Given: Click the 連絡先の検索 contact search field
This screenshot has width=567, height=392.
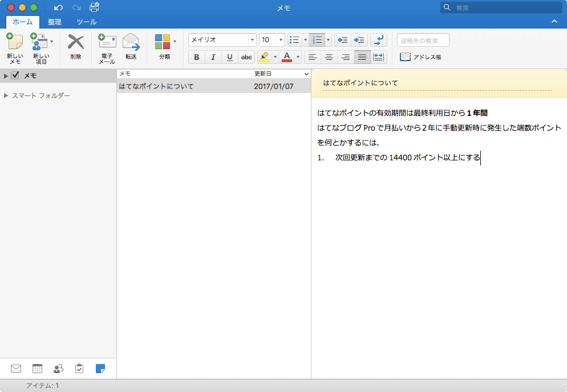Looking at the screenshot, I should (x=423, y=40).
